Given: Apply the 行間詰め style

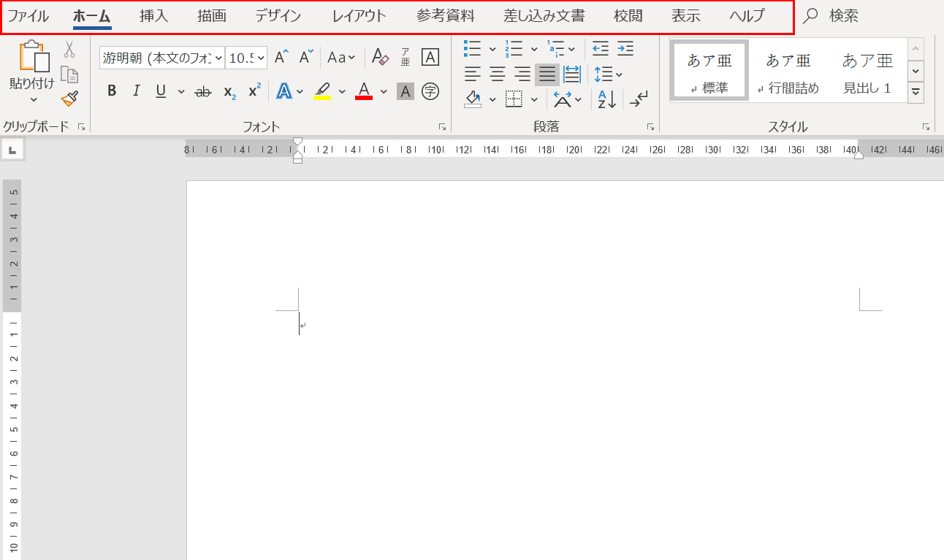Looking at the screenshot, I should coord(788,70).
